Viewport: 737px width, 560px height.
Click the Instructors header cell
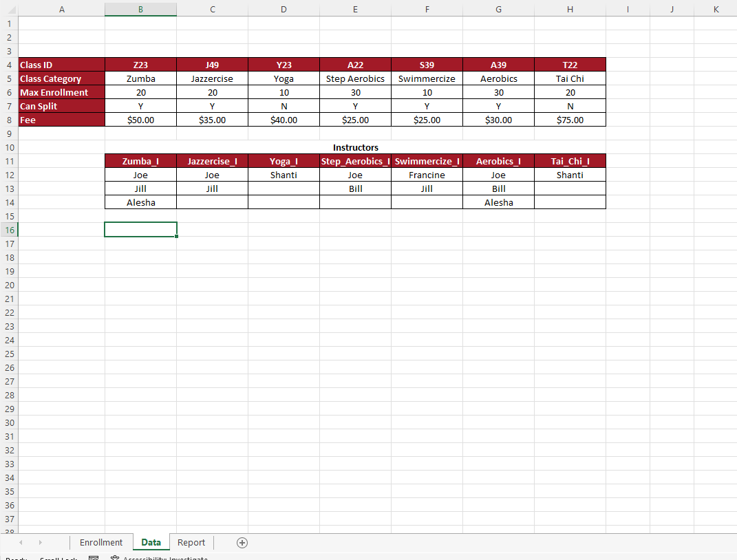coord(355,147)
